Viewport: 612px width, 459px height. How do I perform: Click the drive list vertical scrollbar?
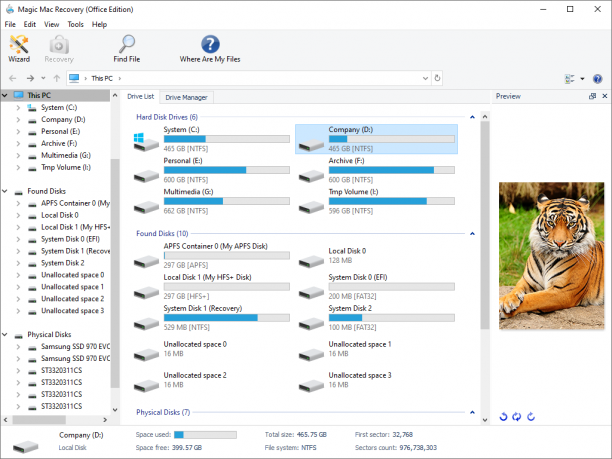pyautogui.click(x=485, y=224)
